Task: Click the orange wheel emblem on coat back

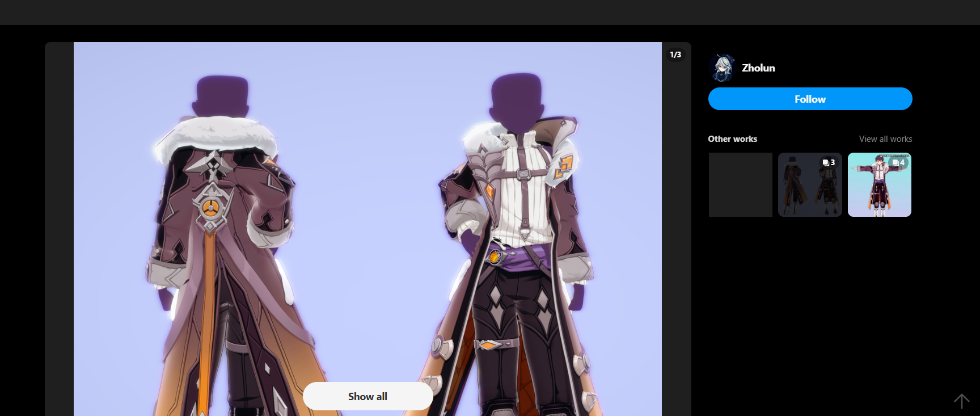Action: tap(210, 208)
